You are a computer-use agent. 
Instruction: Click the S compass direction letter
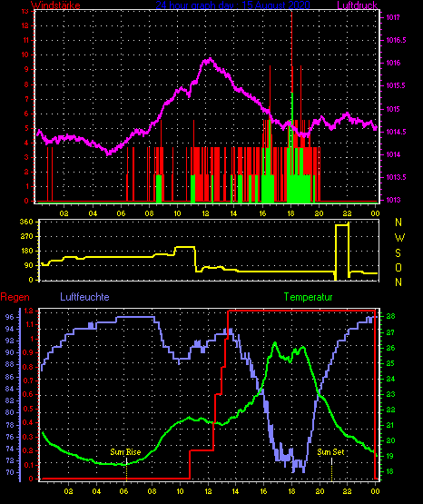click(398, 253)
